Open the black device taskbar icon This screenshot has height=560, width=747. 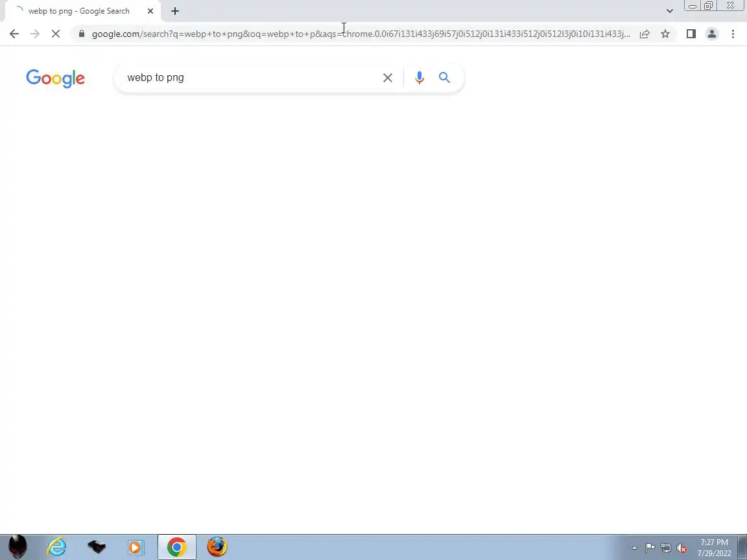point(96,547)
